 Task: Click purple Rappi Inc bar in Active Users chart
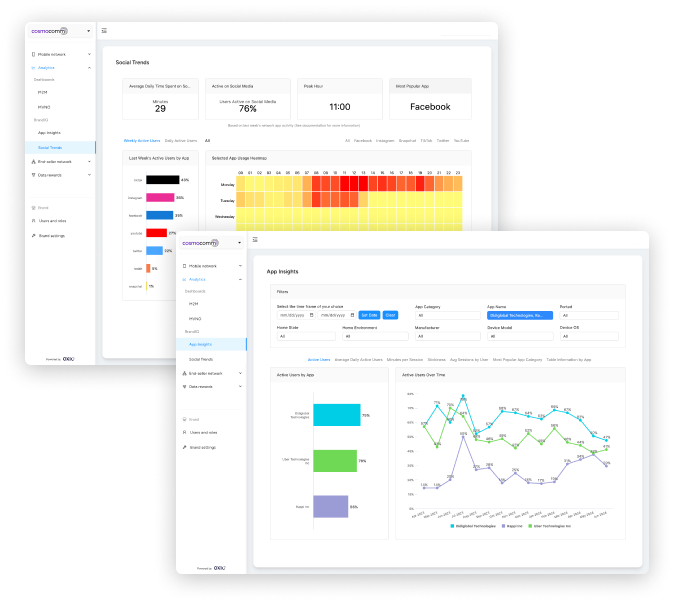point(331,506)
